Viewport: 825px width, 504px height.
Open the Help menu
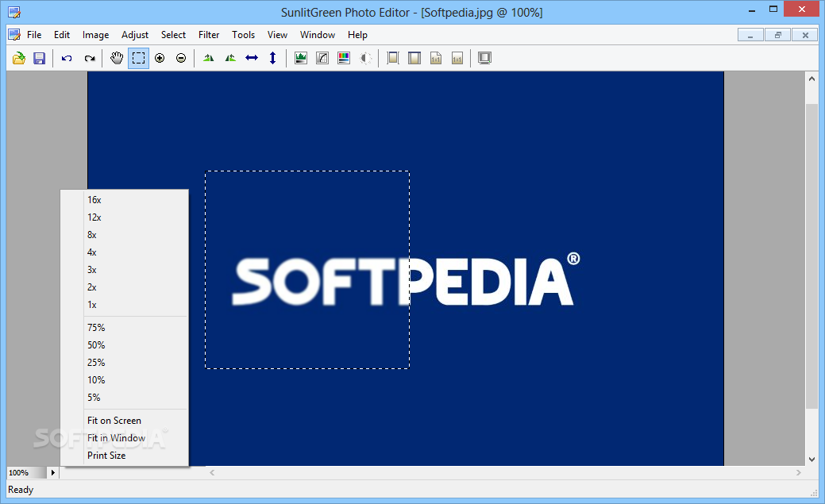pos(357,35)
